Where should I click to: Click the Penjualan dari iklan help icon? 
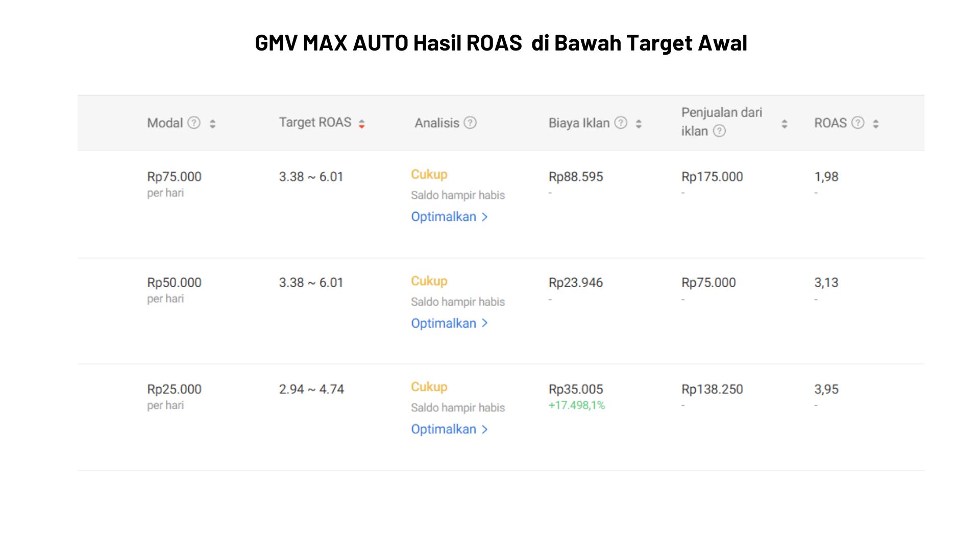coord(719,131)
